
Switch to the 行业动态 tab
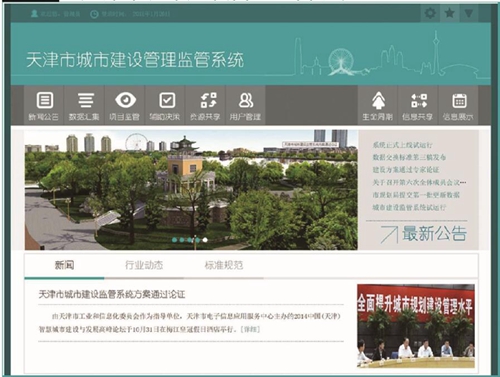point(144,265)
